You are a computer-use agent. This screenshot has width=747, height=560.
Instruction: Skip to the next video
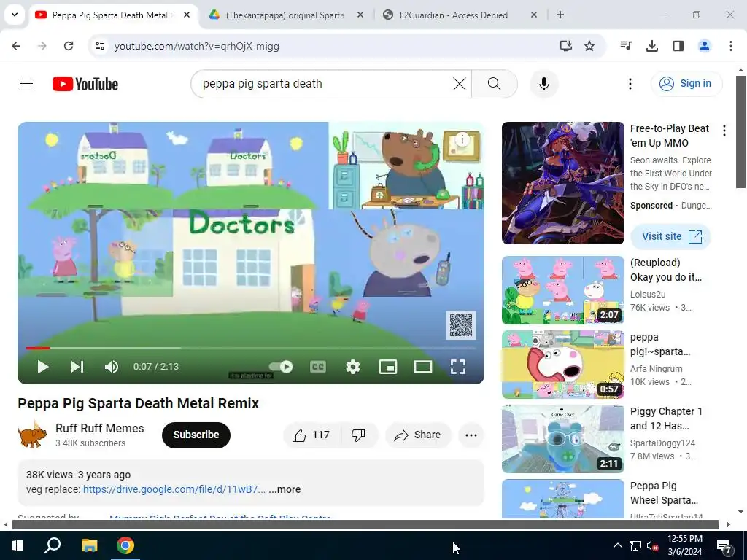(77, 367)
